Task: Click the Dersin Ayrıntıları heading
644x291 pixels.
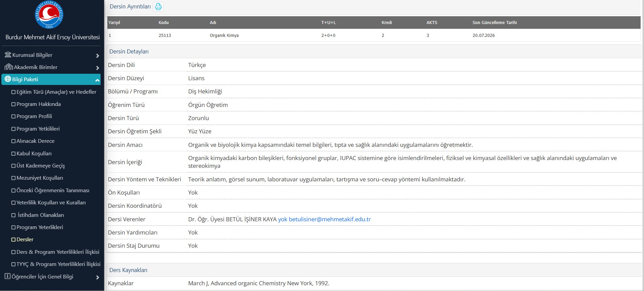Action: coord(130,6)
